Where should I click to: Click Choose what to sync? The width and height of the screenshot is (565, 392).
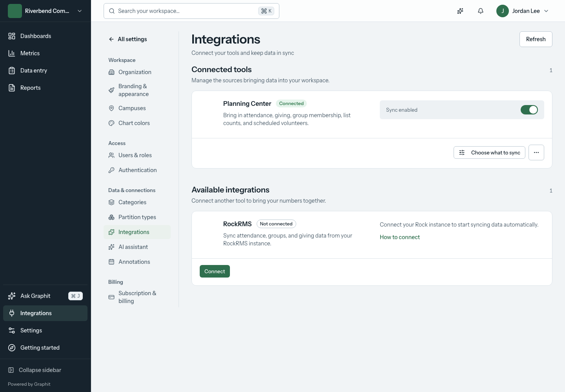coord(489,152)
